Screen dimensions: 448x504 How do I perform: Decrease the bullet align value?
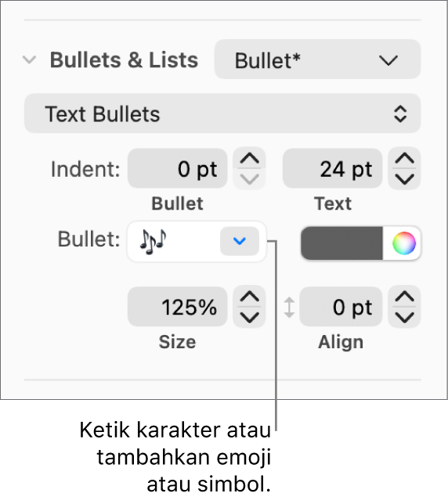tap(404, 317)
